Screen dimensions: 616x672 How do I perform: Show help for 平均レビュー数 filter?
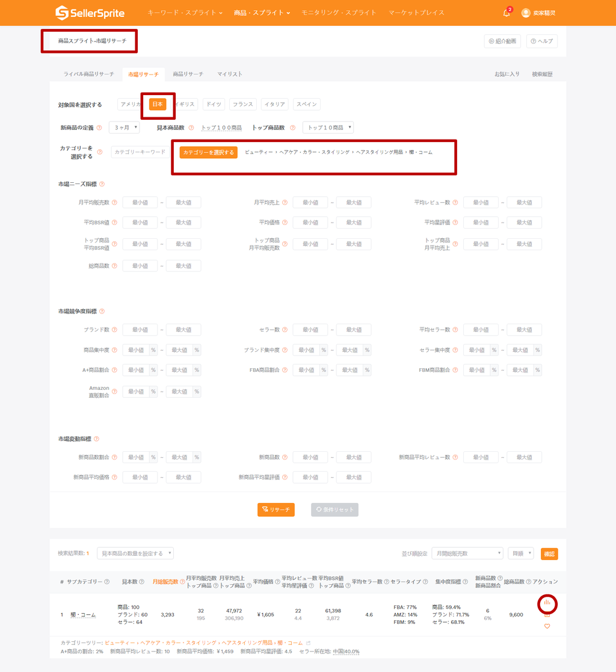455,202
